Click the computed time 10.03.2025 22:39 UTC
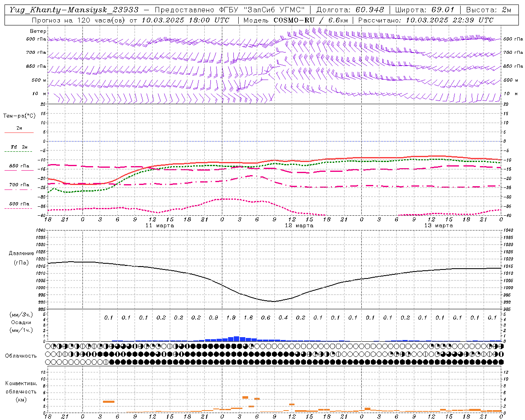 click(450, 20)
